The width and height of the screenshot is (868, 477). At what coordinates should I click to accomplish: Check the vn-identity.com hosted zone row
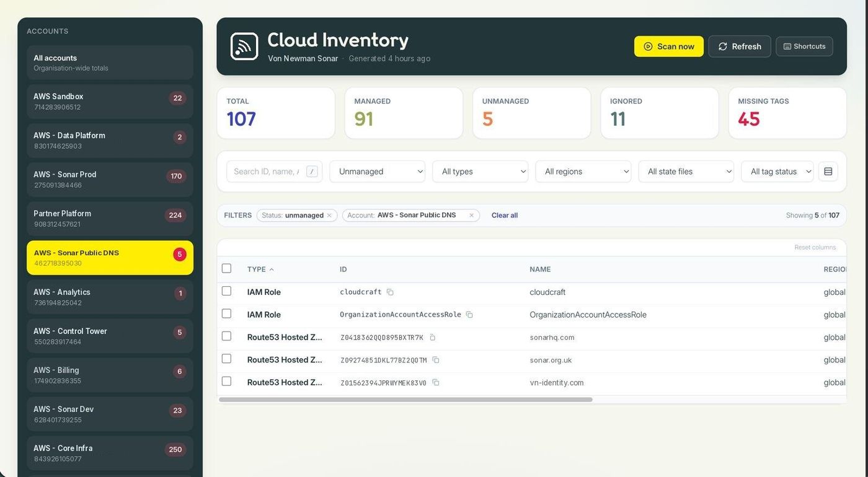click(226, 382)
